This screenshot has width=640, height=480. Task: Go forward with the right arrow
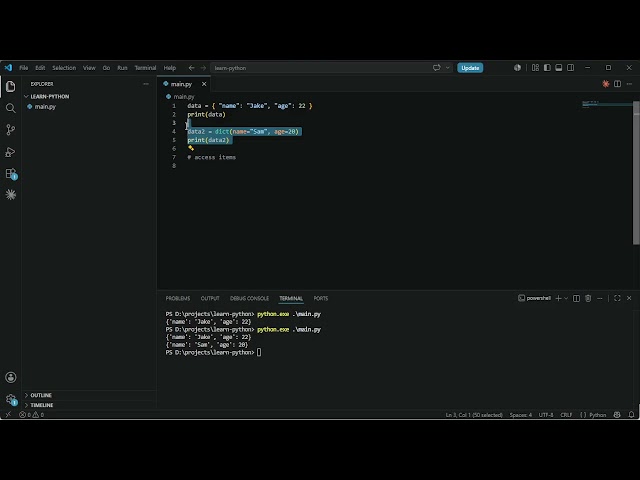point(203,68)
